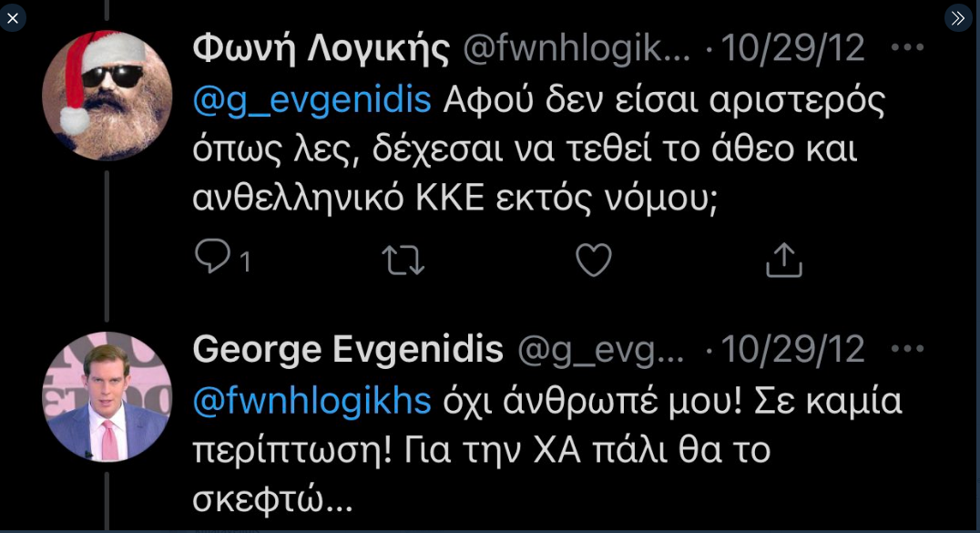The height and width of the screenshot is (533, 980).
Task: Open George Evgenidis profile picture
Action: click(107, 396)
